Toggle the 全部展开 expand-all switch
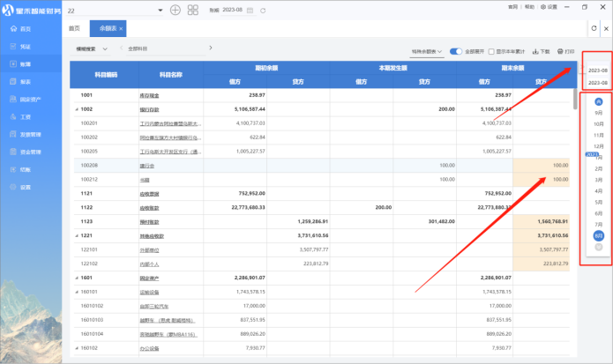The image size is (613, 364). point(456,52)
